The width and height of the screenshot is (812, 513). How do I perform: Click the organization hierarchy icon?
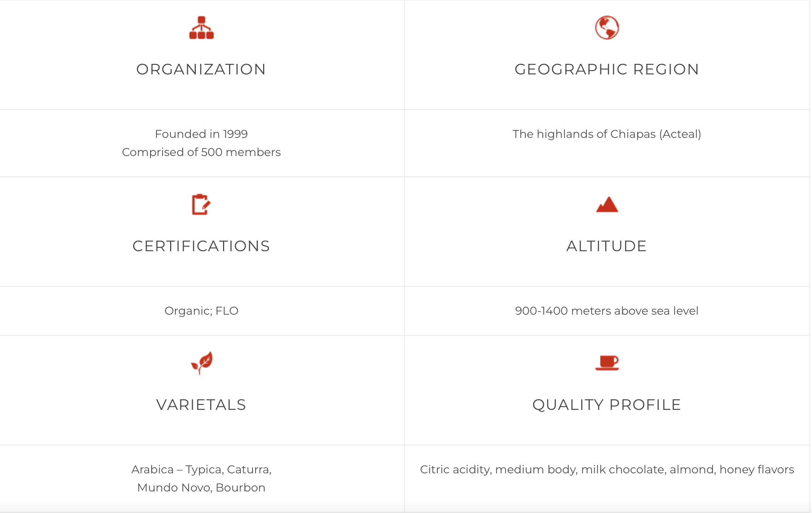point(201,28)
